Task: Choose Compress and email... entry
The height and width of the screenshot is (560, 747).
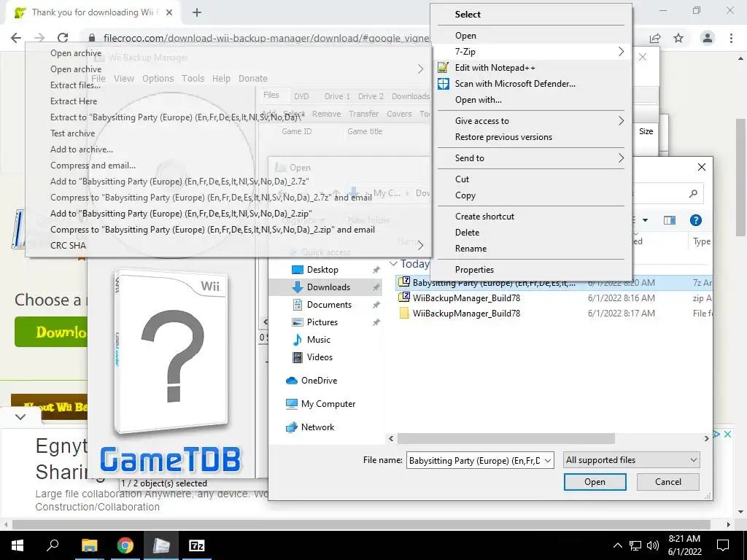Action: [93, 166]
